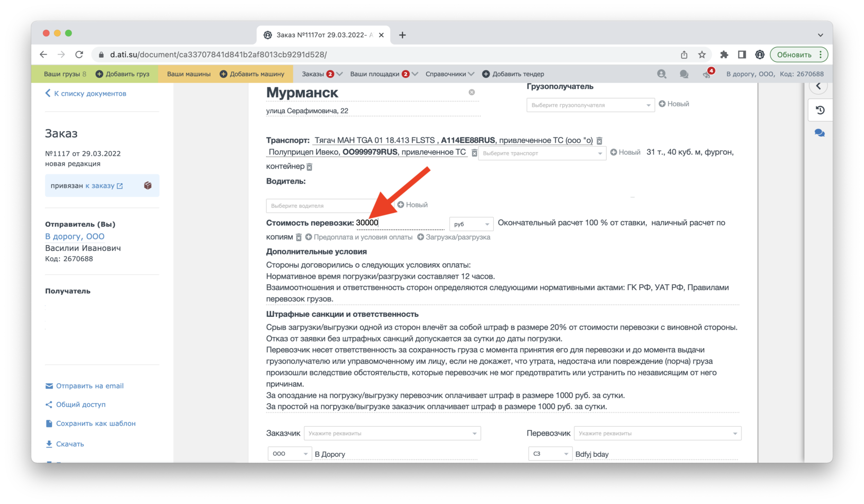Screen dimensions: 864x504
Task: Delete the Полуприцеп Ивеко transport entry
Action: point(474,153)
